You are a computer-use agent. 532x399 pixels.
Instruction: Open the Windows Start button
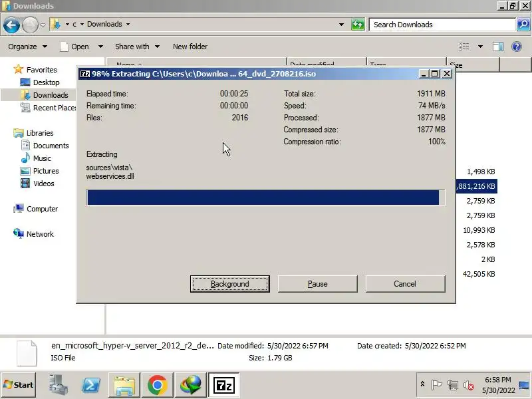(x=19, y=385)
